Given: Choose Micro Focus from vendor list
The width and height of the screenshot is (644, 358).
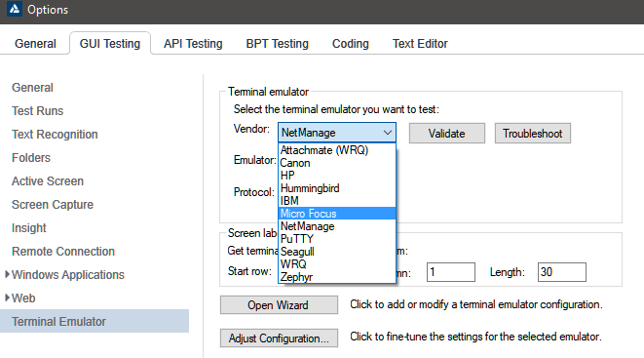Looking at the screenshot, I should click(x=337, y=214).
